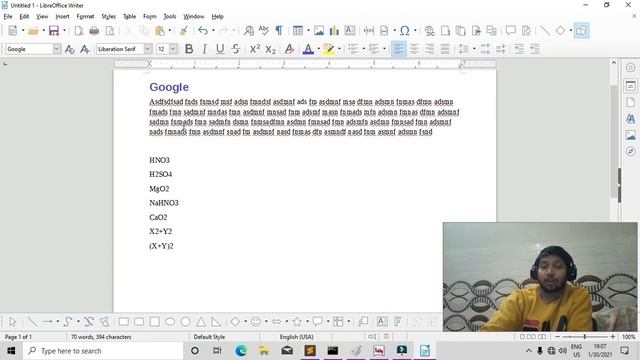This screenshot has width=640, height=360.
Task: Open the Format menu
Action: [85, 16]
